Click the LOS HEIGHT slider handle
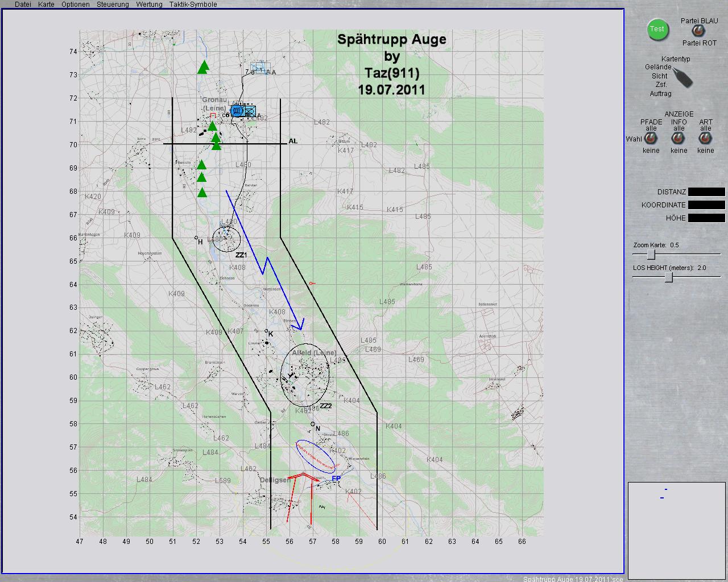 (x=669, y=277)
